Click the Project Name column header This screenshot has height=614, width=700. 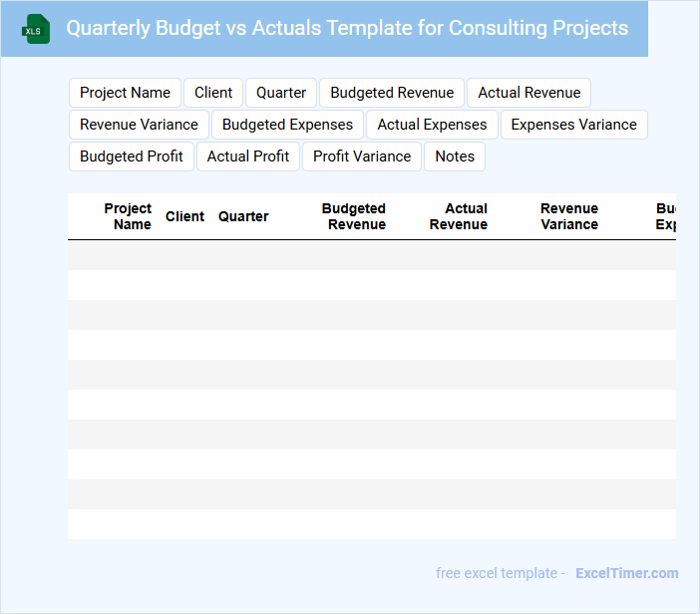point(128,216)
